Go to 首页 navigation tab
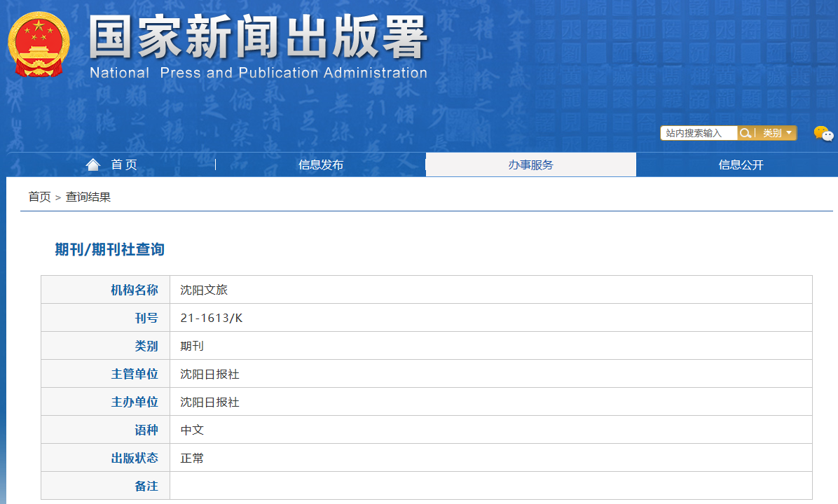This screenshot has width=838, height=504. coord(124,164)
